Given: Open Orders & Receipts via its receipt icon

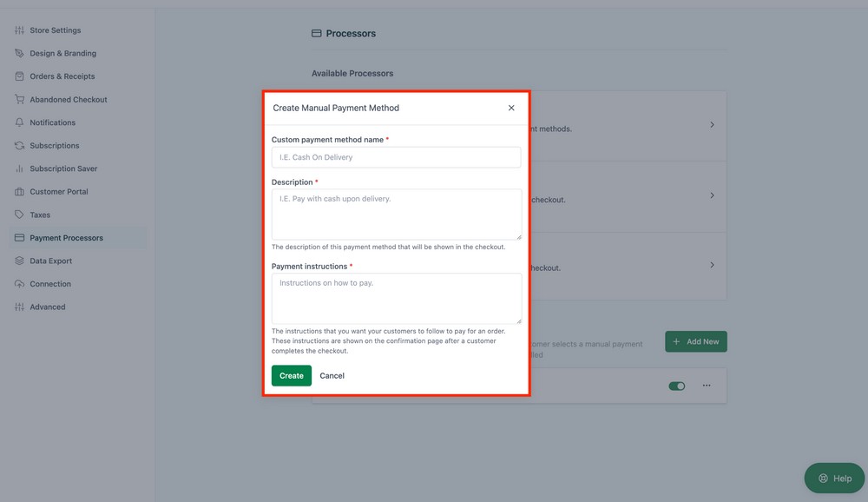Looking at the screenshot, I should click(x=19, y=76).
